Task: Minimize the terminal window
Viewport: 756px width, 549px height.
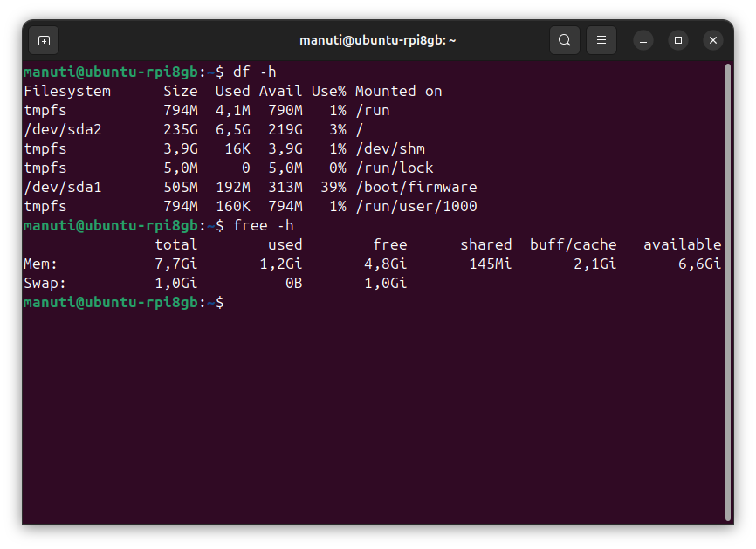Action: tap(643, 40)
